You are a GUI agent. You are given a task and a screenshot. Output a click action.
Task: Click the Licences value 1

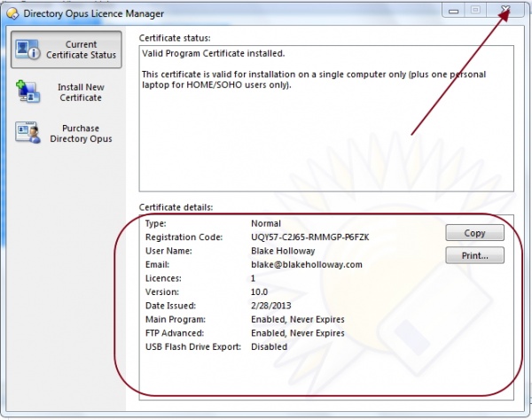(x=253, y=278)
